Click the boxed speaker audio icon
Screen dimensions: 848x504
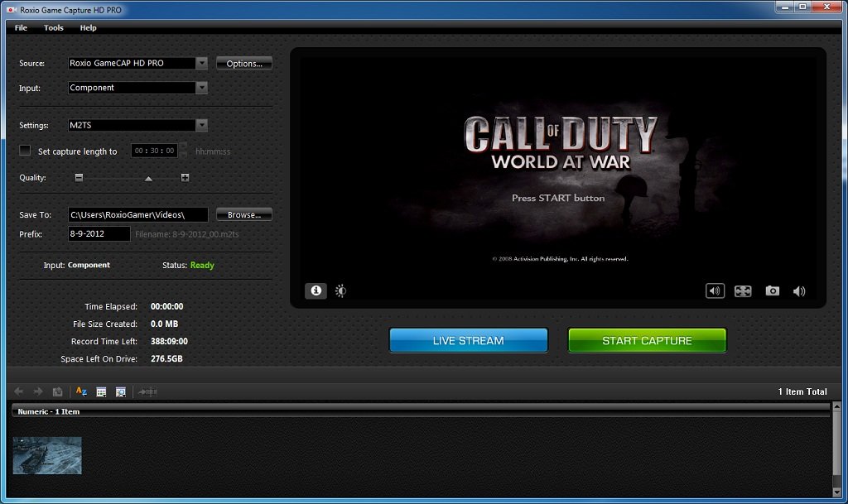[715, 290]
